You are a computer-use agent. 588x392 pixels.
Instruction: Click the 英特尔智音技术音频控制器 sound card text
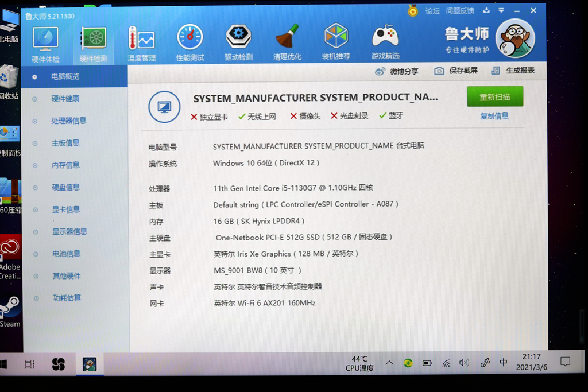(x=268, y=287)
